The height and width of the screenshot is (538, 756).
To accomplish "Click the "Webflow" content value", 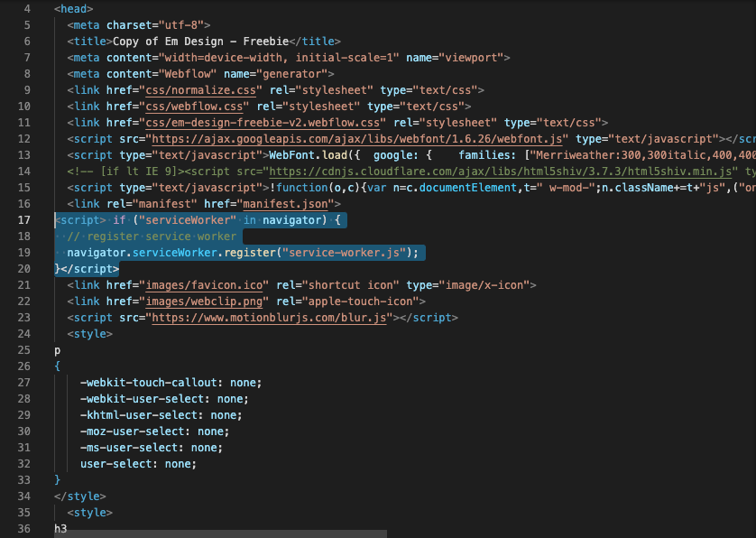I will coord(188,74).
